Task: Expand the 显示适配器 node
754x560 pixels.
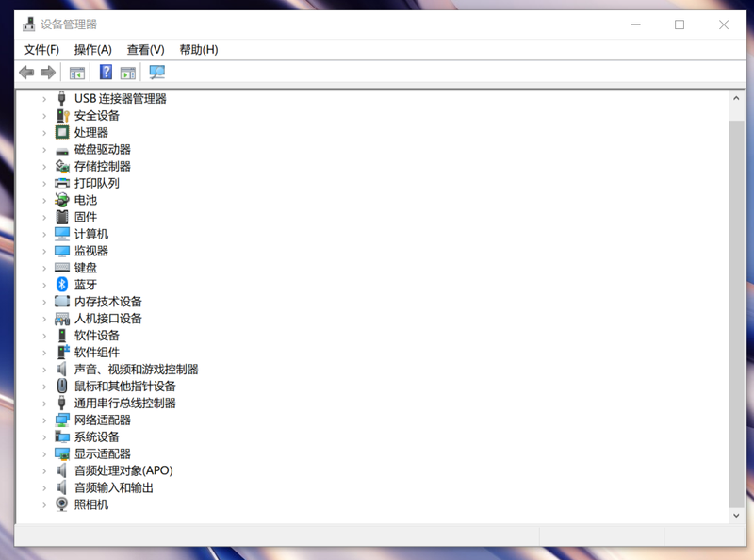Action: (x=43, y=453)
